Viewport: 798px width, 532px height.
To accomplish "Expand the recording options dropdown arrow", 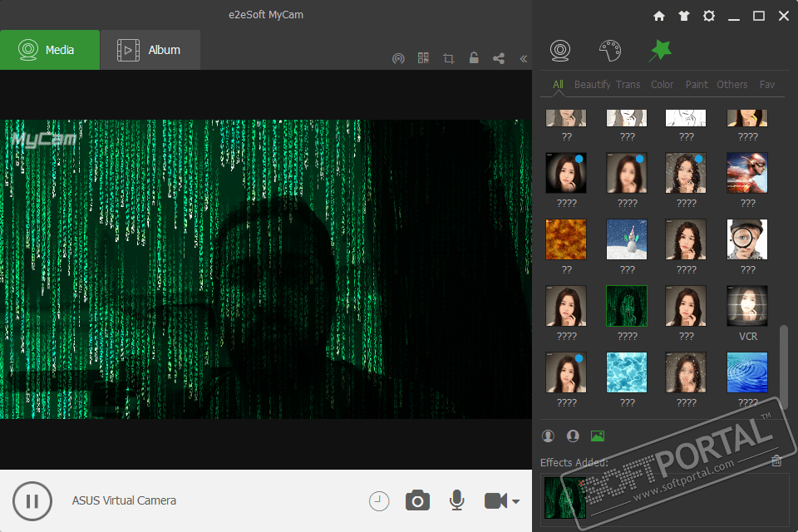I will pyautogui.click(x=515, y=502).
